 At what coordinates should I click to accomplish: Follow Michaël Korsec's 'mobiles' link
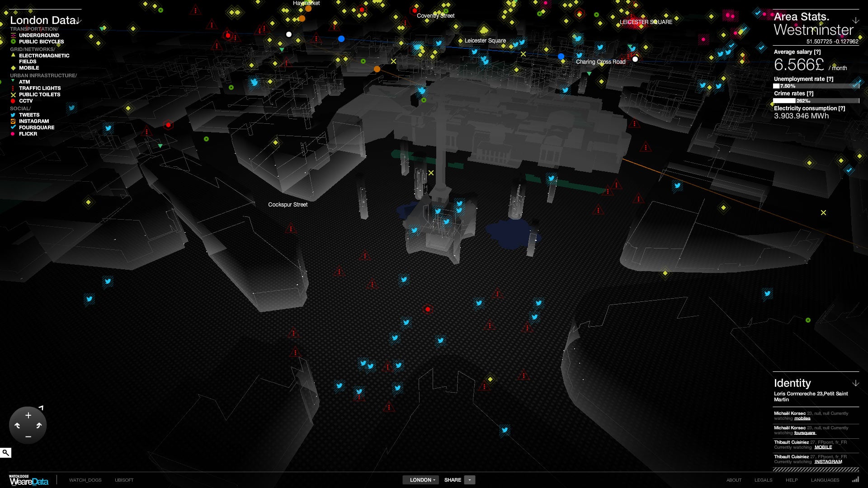pyautogui.click(x=802, y=418)
